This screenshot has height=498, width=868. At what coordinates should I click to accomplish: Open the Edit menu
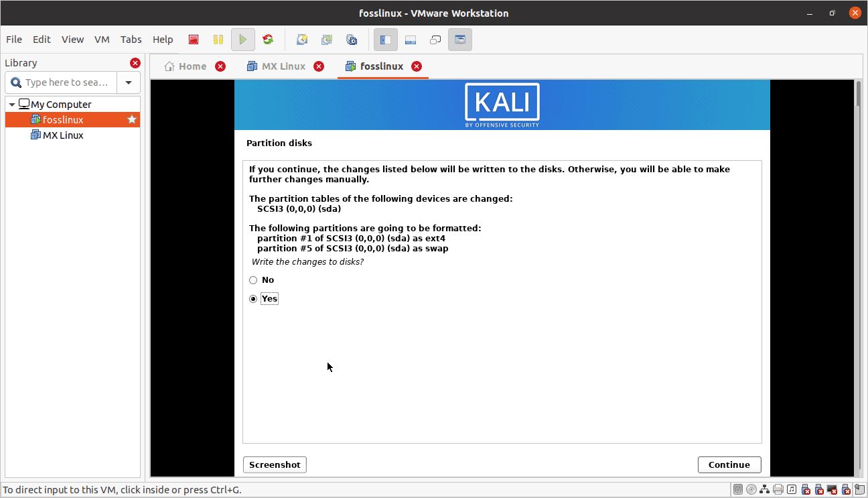[x=42, y=40]
